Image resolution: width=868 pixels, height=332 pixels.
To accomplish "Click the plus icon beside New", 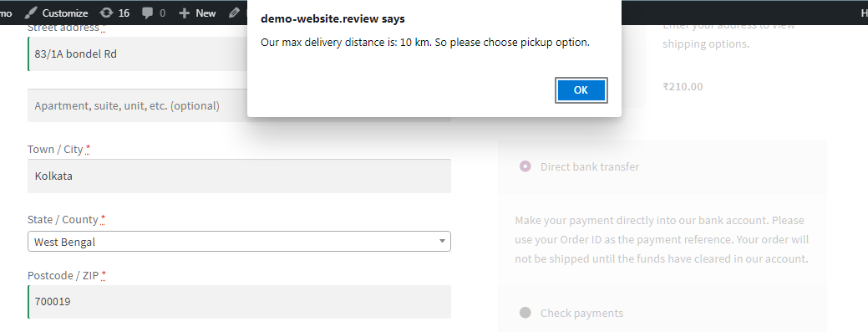I will point(185,13).
